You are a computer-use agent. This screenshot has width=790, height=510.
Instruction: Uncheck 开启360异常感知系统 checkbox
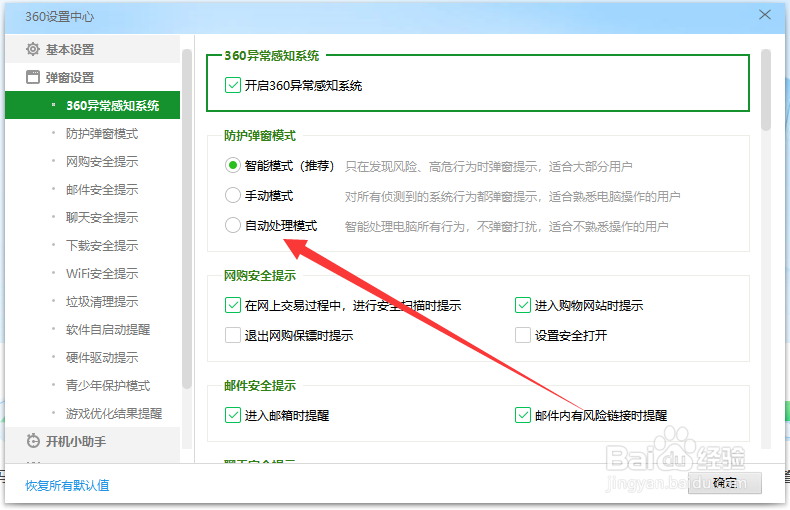pos(233,85)
